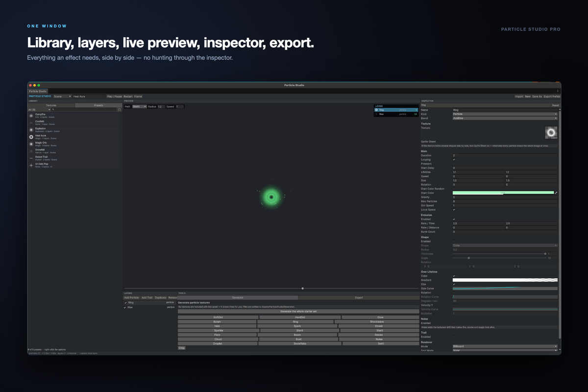Click the Start Color green swatch
The width and height of the screenshot is (588, 392).
click(503, 193)
